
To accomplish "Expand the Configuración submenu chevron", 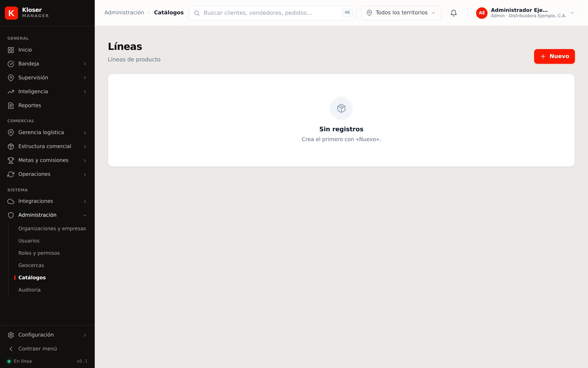I will (x=85, y=335).
